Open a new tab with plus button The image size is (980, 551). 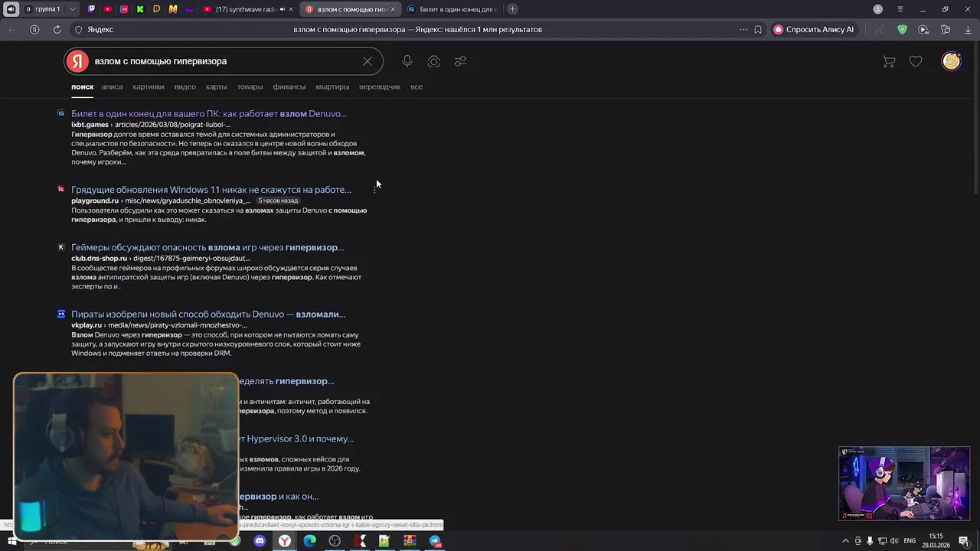pos(512,9)
